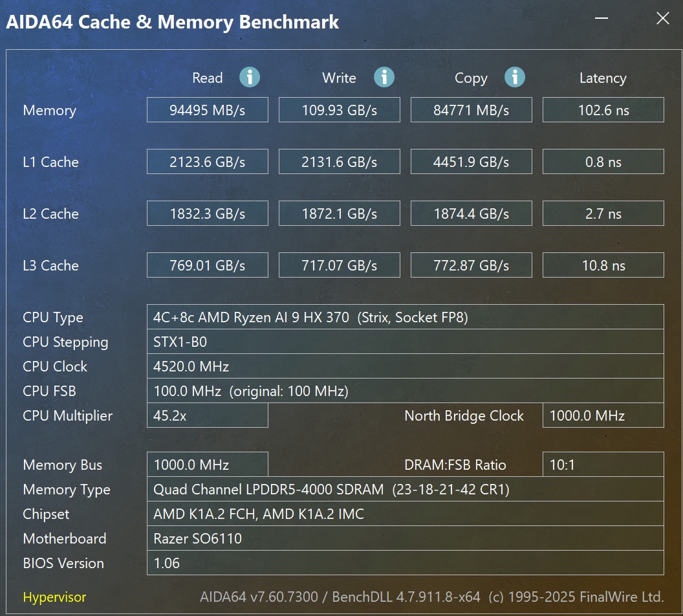Click the CPU Multiplier field 45.2x
Viewport: 683px width, 616px height.
point(208,415)
